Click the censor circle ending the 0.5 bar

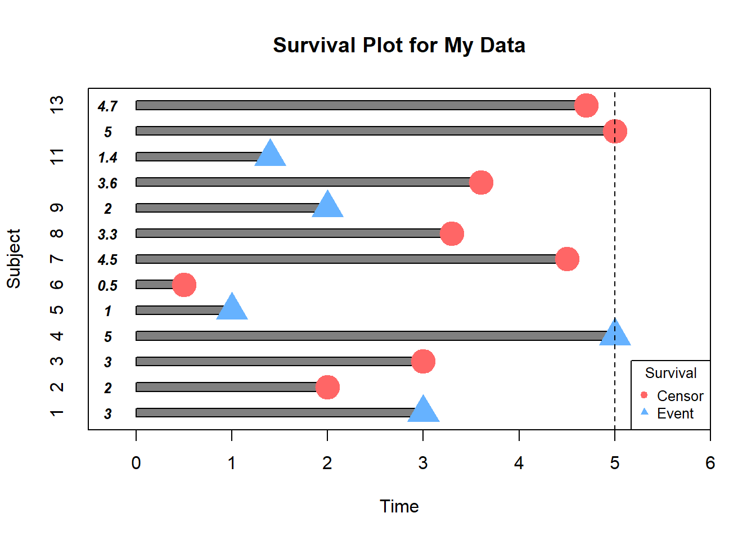184,285
